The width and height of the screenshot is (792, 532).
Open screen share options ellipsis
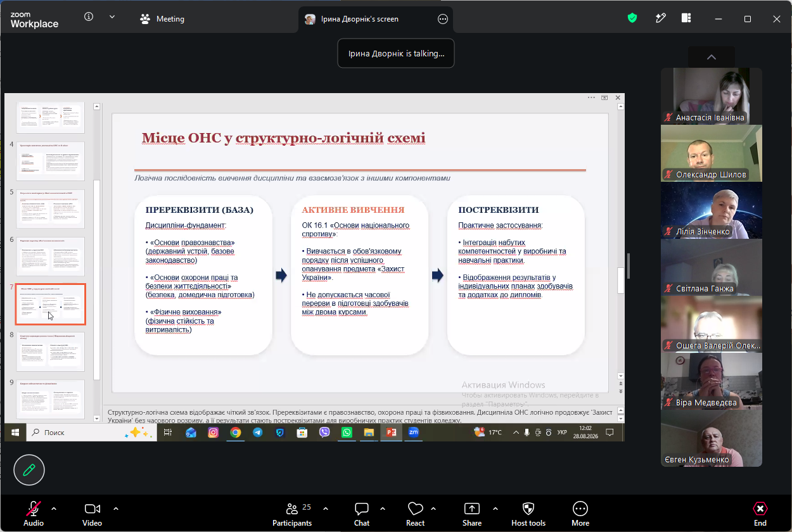(x=443, y=19)
